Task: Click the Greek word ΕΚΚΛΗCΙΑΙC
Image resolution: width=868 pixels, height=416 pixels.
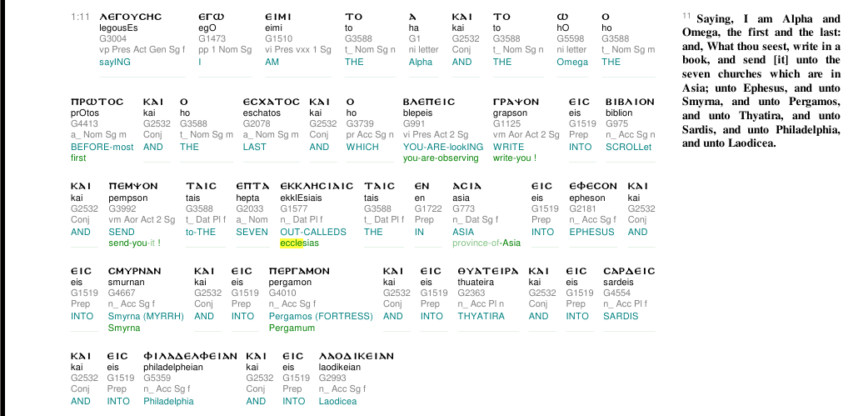Action: pyautogui.click(x=317, y=186)
